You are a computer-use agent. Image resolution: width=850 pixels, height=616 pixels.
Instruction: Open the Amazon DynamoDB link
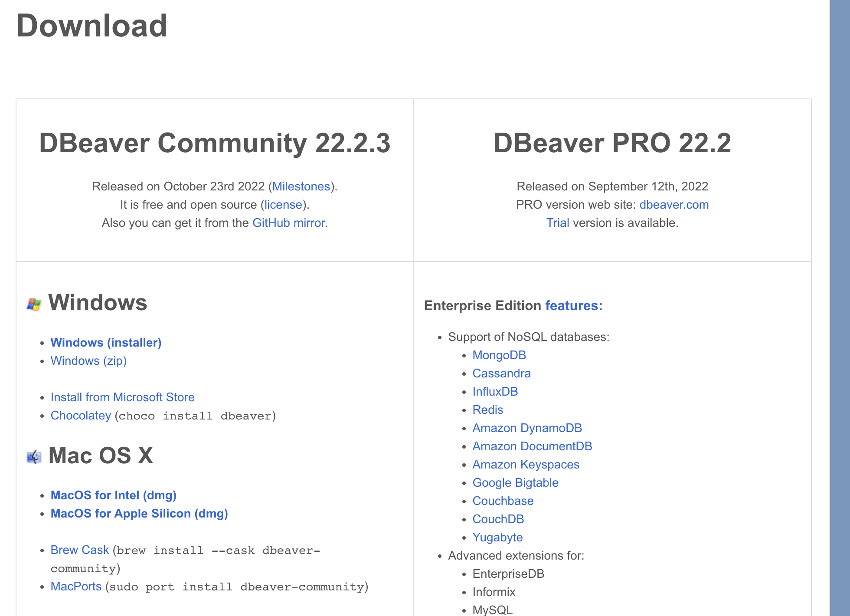coord(527,428)
